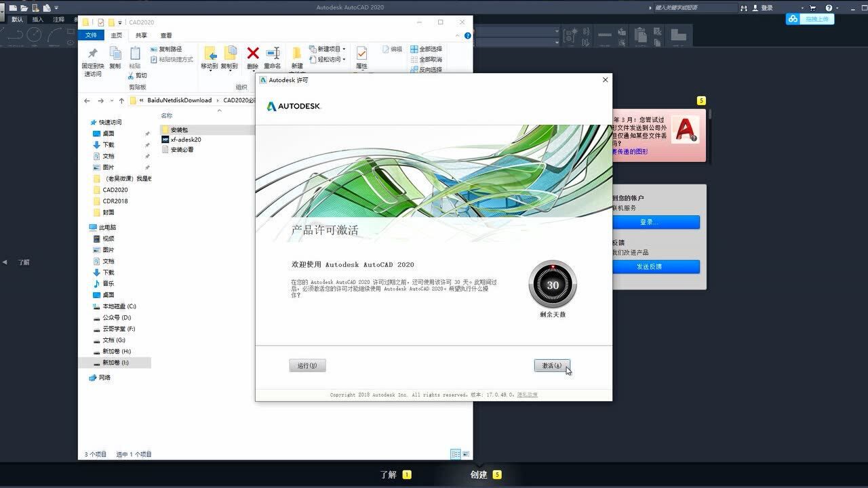Click the AutoCAD New file icon in the title bar

click(13, 7)
